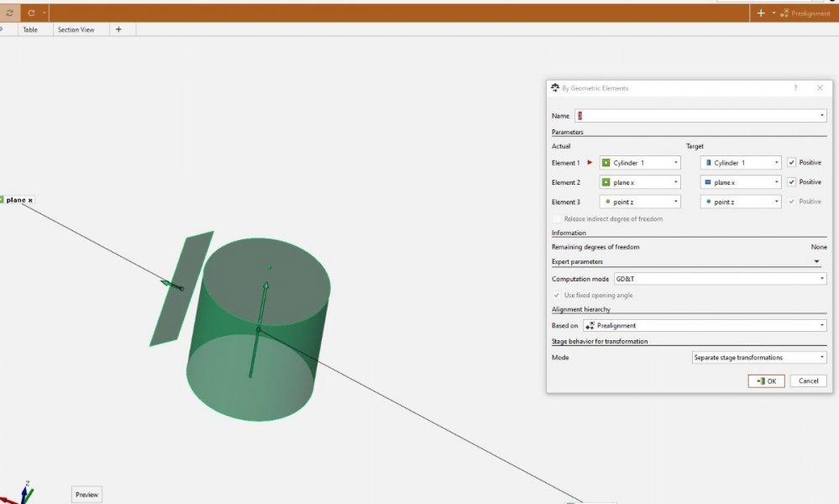The image size is (839, 504).
Task: Click the Prealignment icon in top bar
Action: point(784,13)
